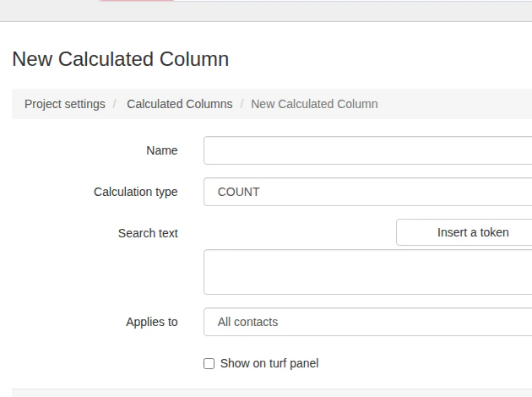Click the New Calculated Column page heading
This screenshot has width=532, height=397.
click(x=121, y=59)
